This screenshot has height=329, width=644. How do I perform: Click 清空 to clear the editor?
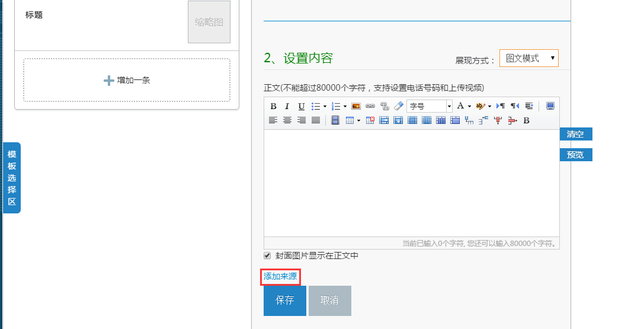(576, 134)
